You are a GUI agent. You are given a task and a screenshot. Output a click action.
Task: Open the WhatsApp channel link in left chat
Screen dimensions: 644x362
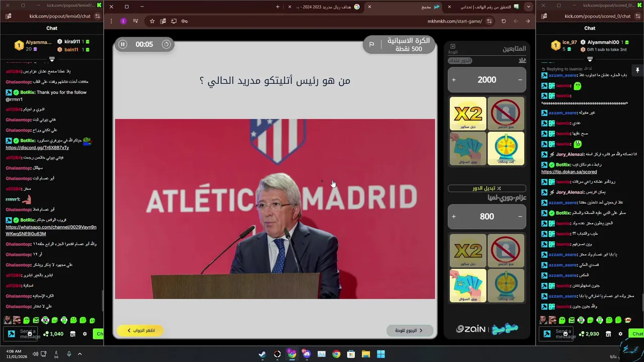(x=51, y=230)
